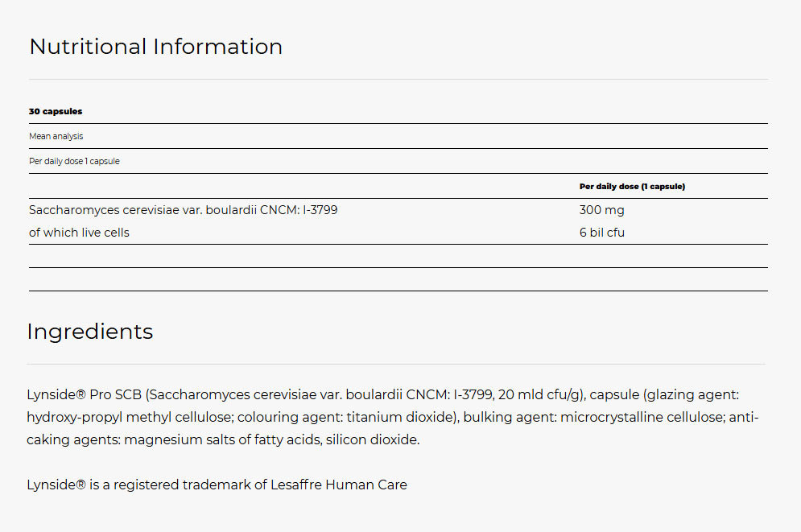Click the registered trademark Lynside® line start

[x=56, y=485]
